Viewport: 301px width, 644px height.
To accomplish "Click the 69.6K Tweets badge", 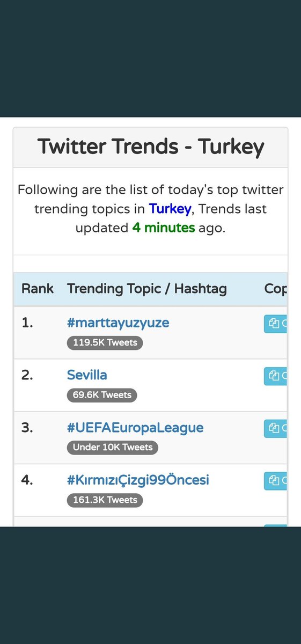I will pos(102,395).
